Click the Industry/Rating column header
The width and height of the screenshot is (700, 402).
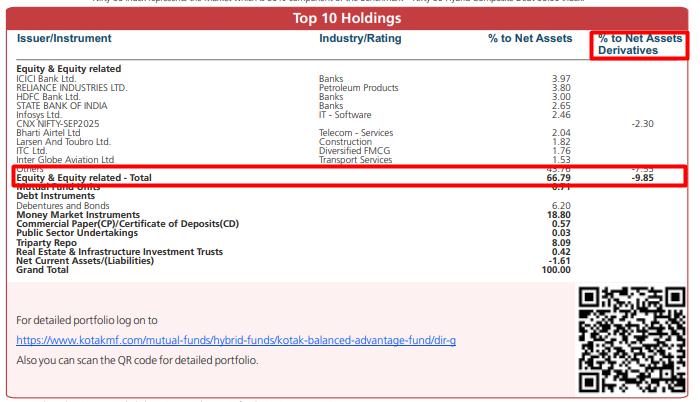(x=360, y=38)
